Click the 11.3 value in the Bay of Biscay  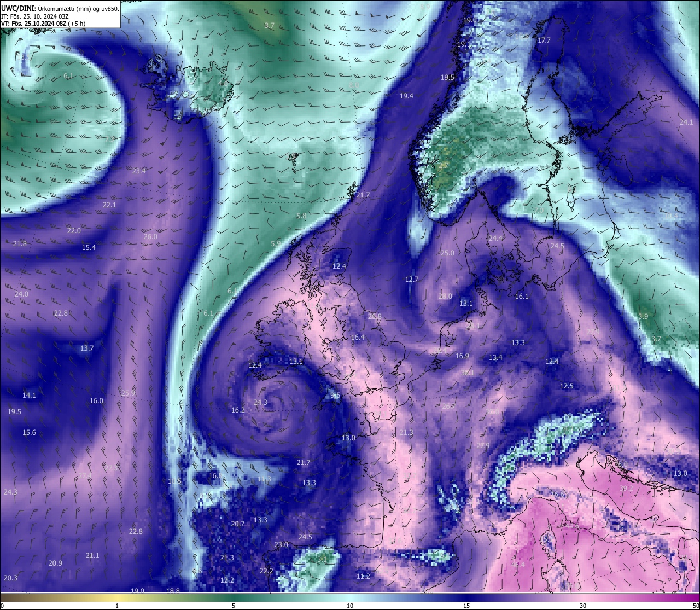click(264, 479)
